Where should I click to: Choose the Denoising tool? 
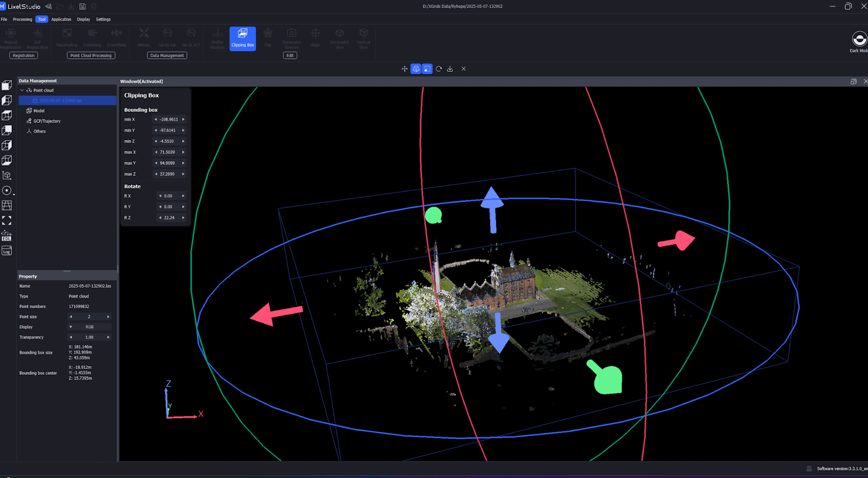[92, 38]
